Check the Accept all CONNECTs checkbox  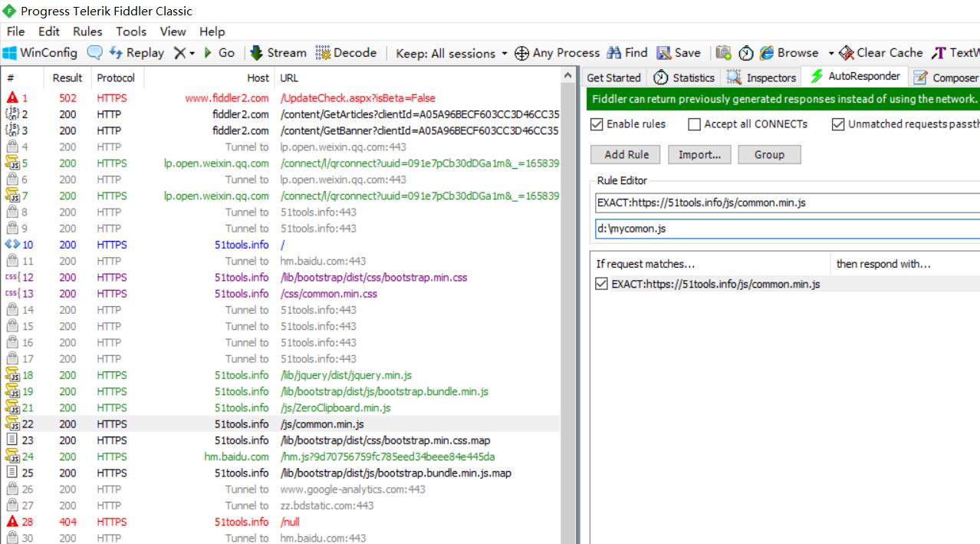coord(694,124)
